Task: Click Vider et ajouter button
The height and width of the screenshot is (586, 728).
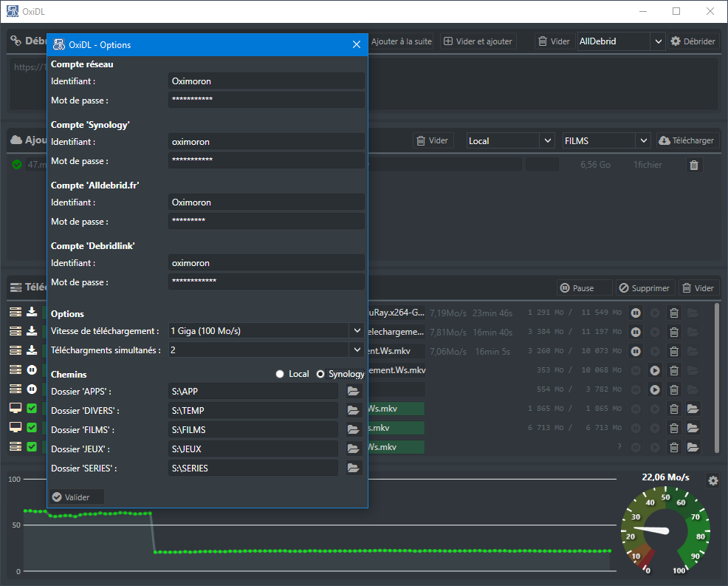Action: pos(478,41)
